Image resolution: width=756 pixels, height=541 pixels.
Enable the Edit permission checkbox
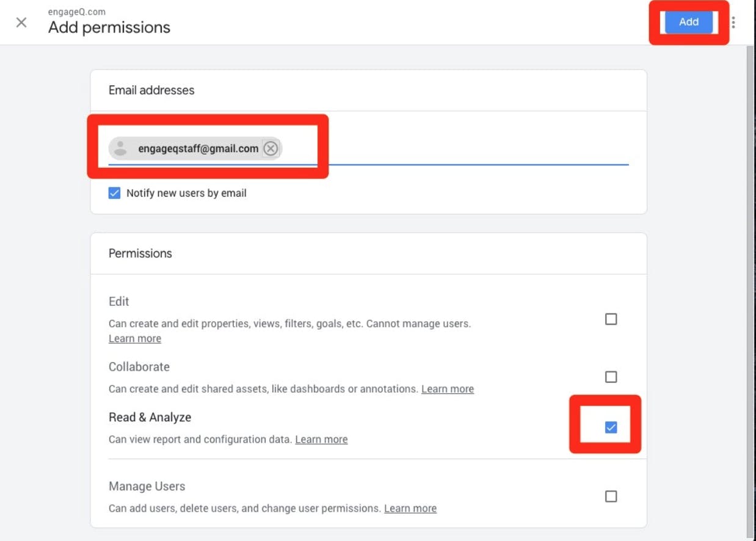pos(611,319)
